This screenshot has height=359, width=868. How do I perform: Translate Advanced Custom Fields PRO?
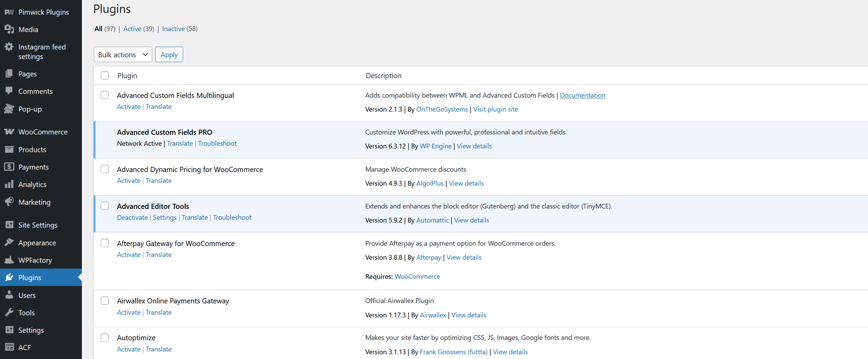click(180, 143)
